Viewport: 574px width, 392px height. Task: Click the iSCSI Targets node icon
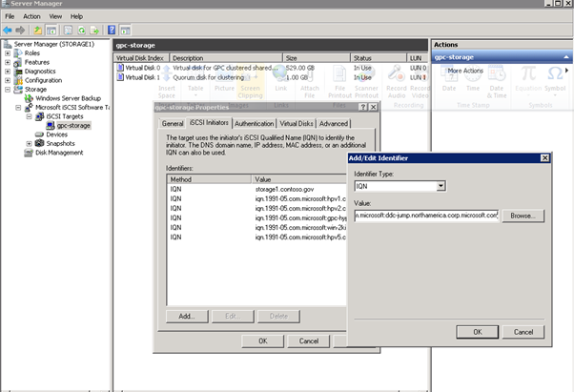click(39, 116)
